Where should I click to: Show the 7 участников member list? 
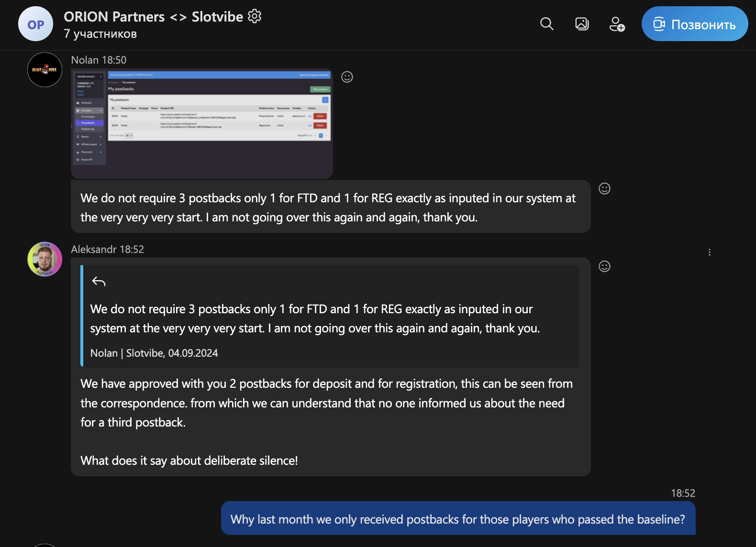pyautogui.click(x=100, y=34)
